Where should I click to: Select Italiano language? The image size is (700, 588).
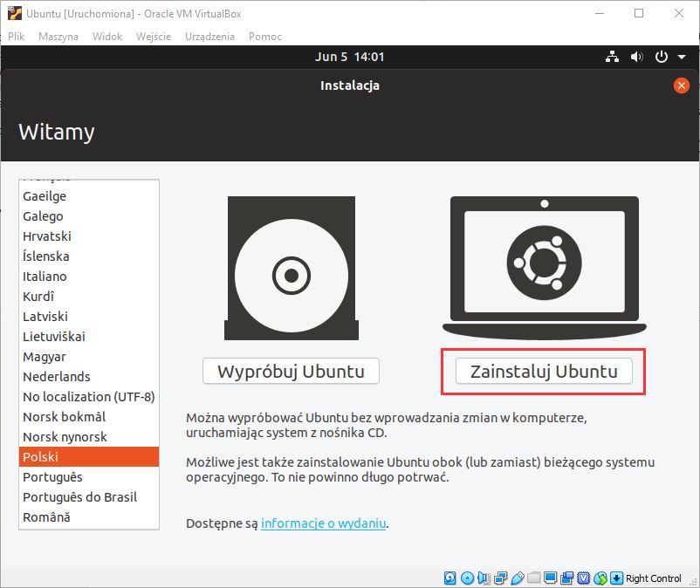(89, 277)
